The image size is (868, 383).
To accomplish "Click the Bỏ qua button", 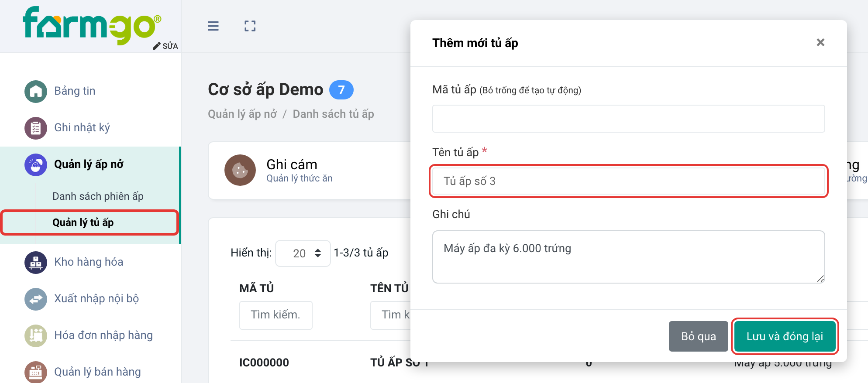I will [x=699, y=336].
